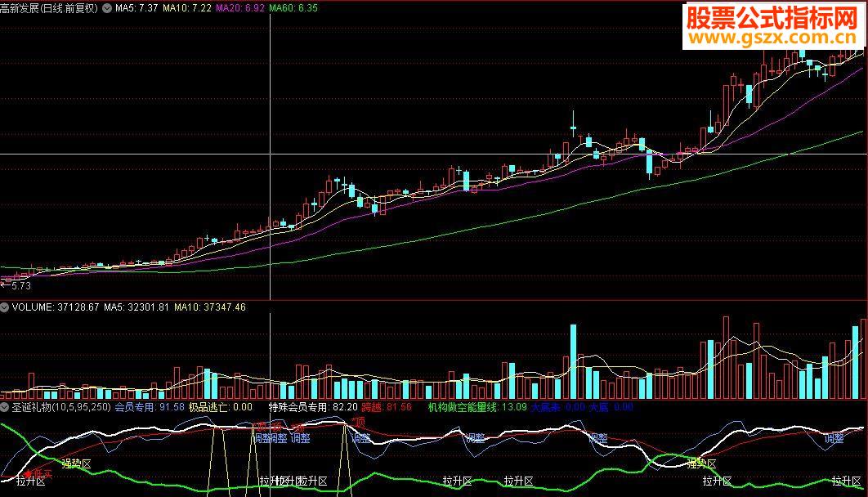Open the www.gszx.com.cn watermark link

772,38
